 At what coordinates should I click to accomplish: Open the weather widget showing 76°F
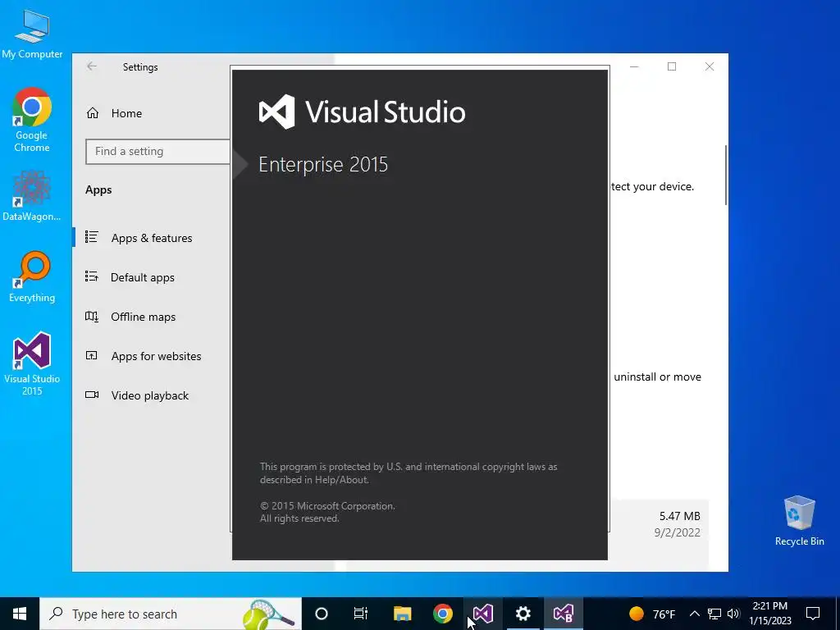652,614
